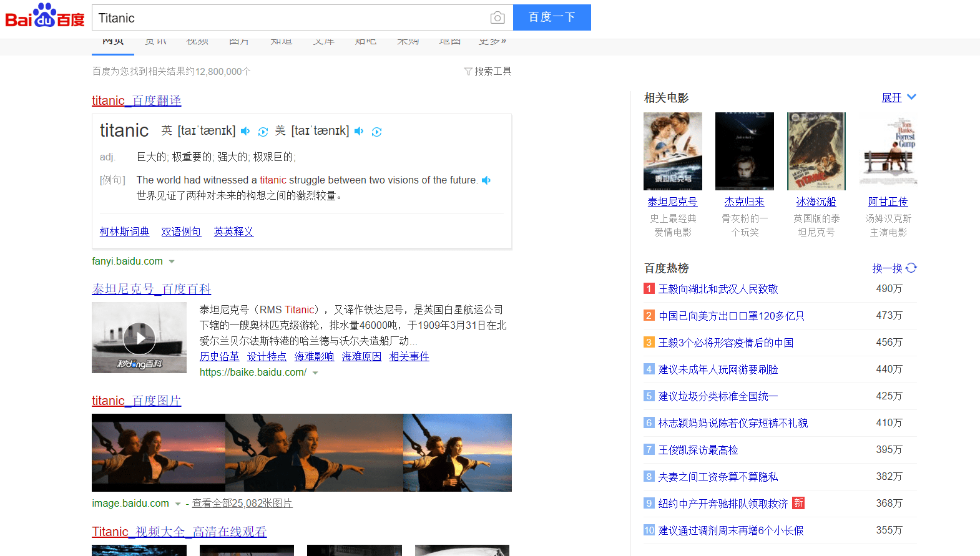The height and width of the screenshot is (556, 980).
Task: Click 搜索工具 text
Action: pos(493,72)
